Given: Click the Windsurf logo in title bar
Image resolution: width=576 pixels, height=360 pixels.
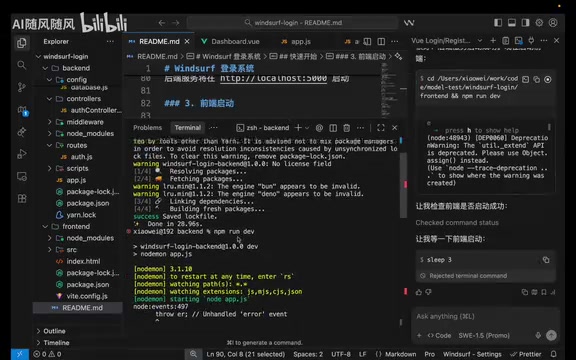Looking at the screenshot, I should click(409, 23).
